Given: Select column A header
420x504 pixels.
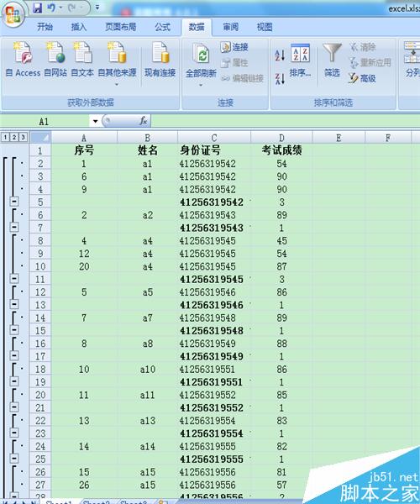Looking at the screenshot, I should 84,138.
